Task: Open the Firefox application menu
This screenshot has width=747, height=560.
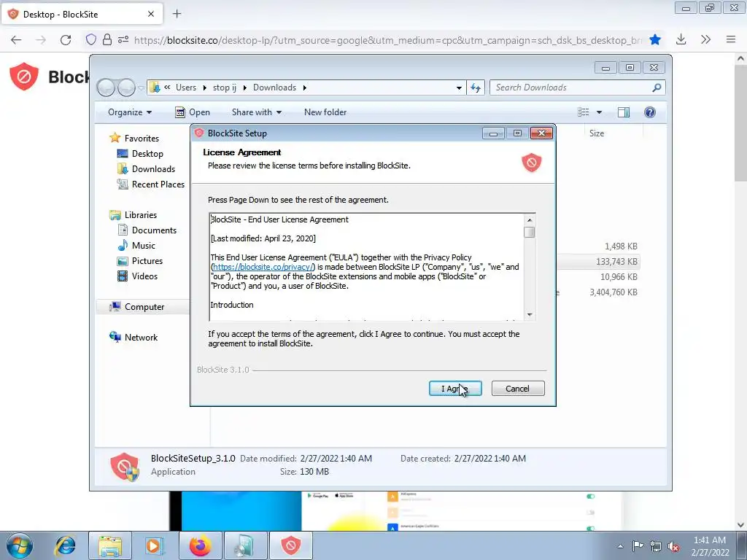Action: pyautogui.click(x=731, y=40)
